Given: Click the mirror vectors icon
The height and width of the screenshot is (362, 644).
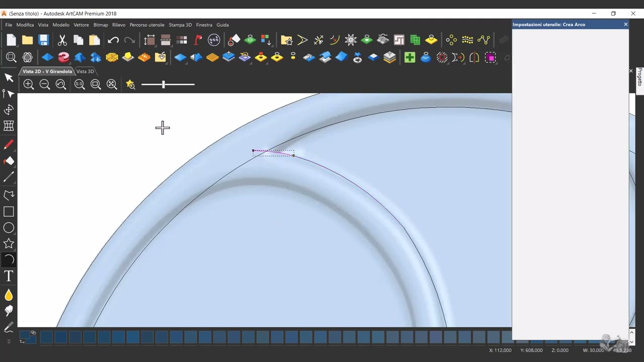Looking at the screenshot, I should click(x=474, y=57).
